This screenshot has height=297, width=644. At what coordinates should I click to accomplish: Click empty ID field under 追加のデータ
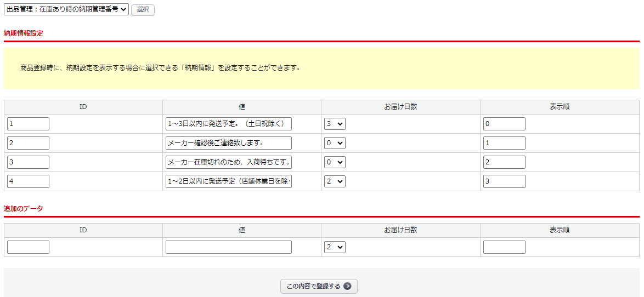click(29, 247)
